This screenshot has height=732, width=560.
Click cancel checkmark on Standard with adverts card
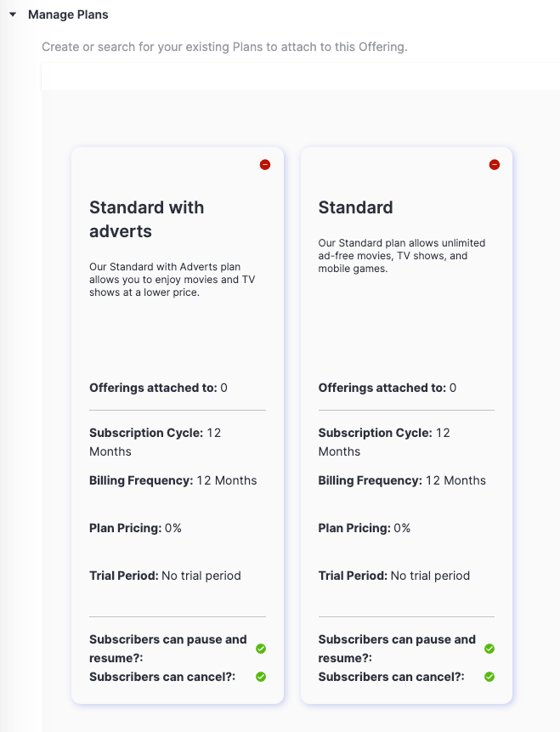click(x=261, y=677)
